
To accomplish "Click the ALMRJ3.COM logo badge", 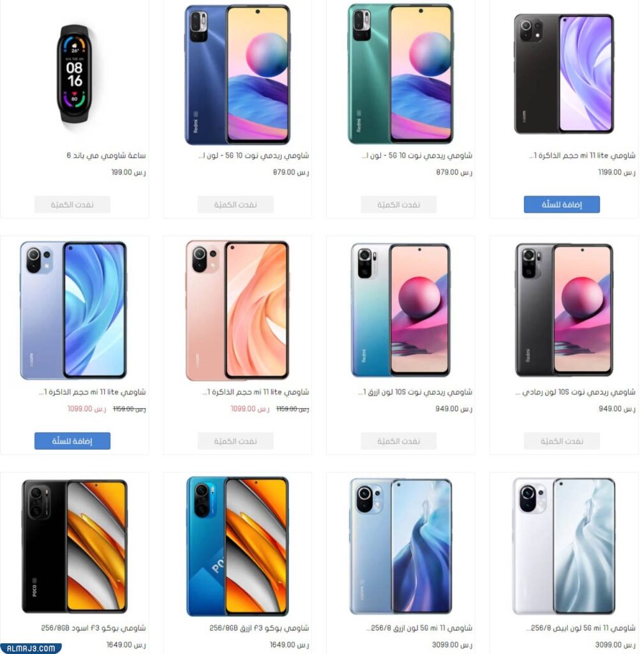I will coord(31,648).
